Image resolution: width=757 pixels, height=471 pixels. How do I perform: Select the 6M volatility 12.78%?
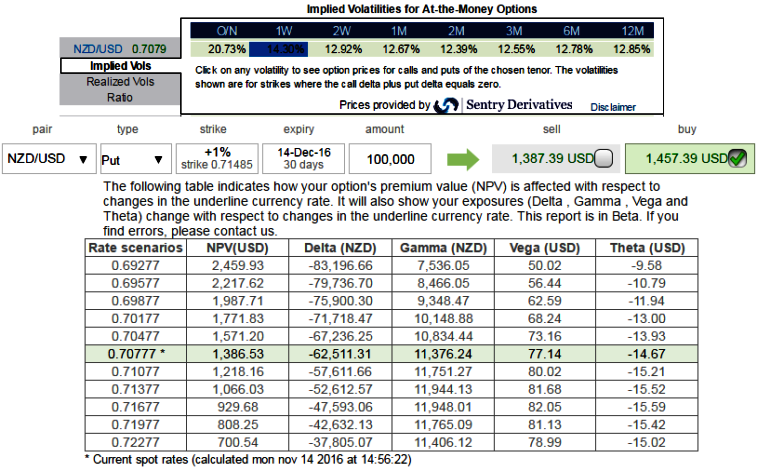point(574,49)
